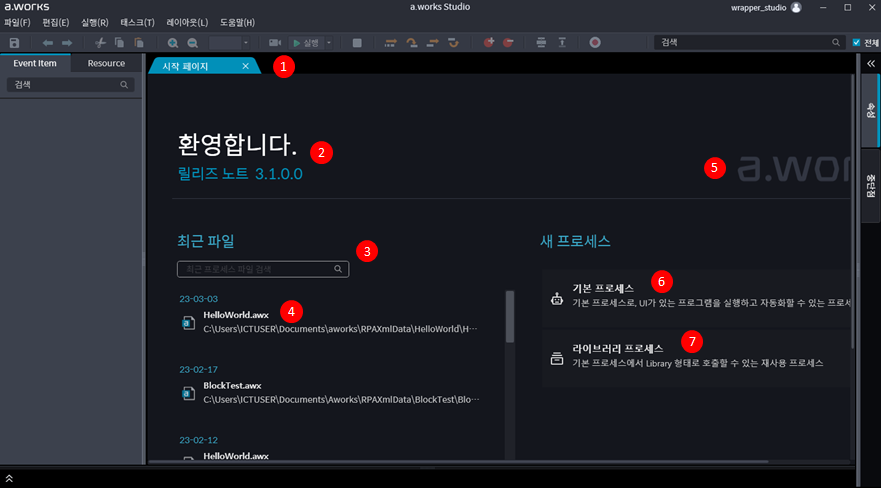Click the Save icon in the toolbar
881x488 pixels.
[15, 43]
